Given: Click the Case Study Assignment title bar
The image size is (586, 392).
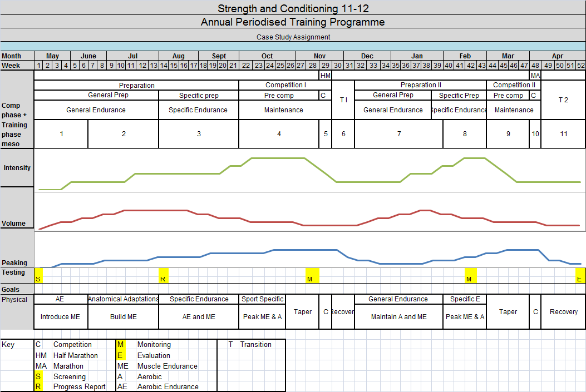Looking at the screenshot, I should click(x=293, y=37).
